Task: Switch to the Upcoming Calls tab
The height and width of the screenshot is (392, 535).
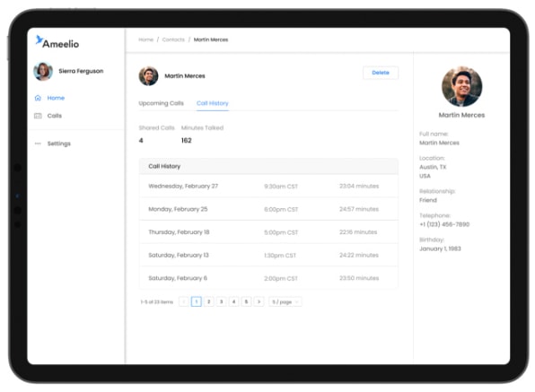Action: click(161, 103)
